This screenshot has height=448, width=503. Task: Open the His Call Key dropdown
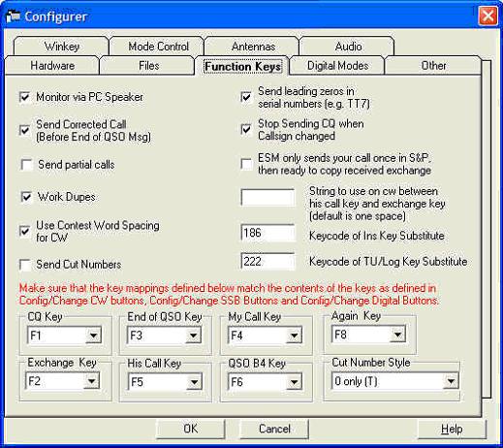[194, 382]
